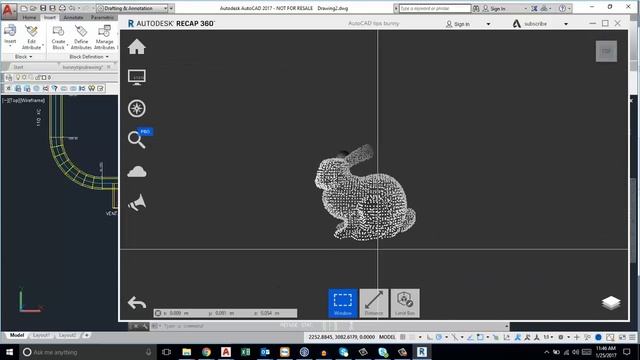The image size is (640, 360).
Task: Select the Limit Box tool
Action: (x=405, y=303)
